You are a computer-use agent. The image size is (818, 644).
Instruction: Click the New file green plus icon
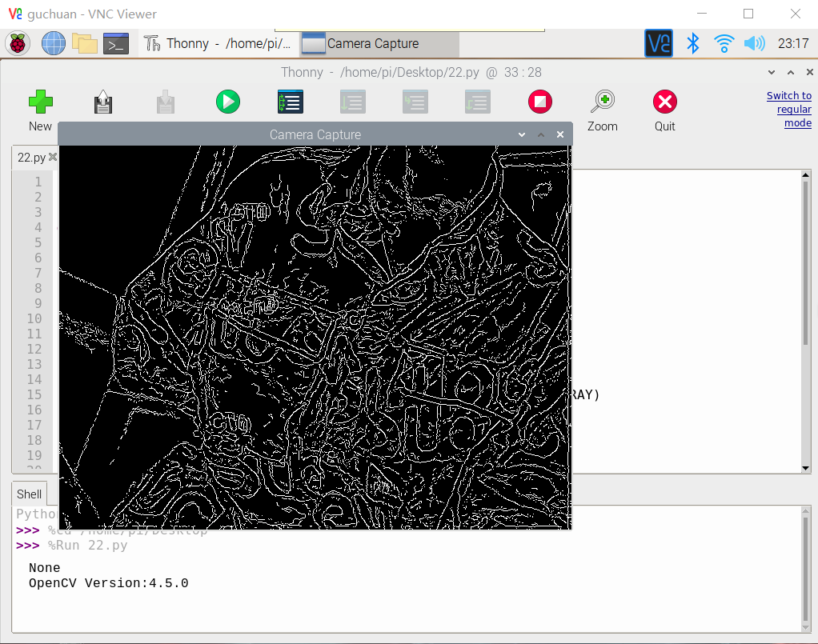[x=40, y=102]
